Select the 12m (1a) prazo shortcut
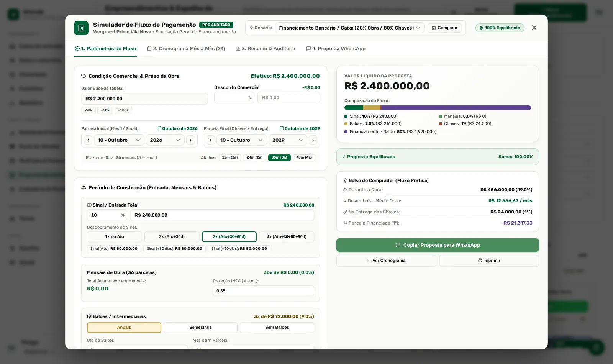613x364 pixels. 230,157
